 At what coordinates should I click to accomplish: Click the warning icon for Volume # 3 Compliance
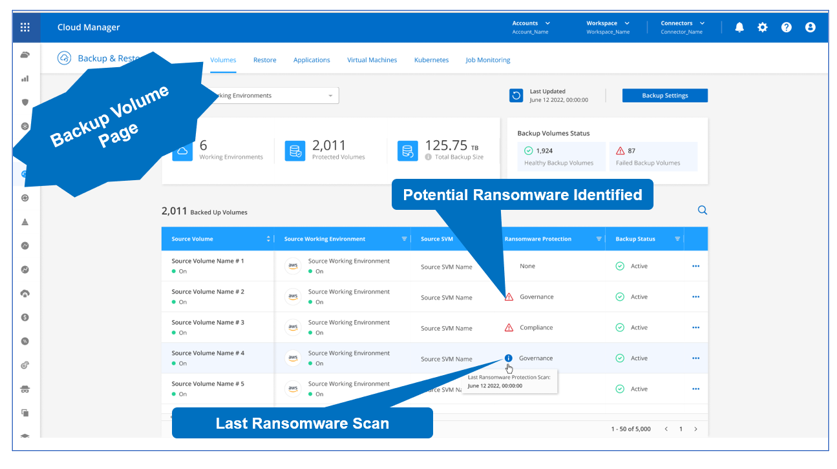509,328
